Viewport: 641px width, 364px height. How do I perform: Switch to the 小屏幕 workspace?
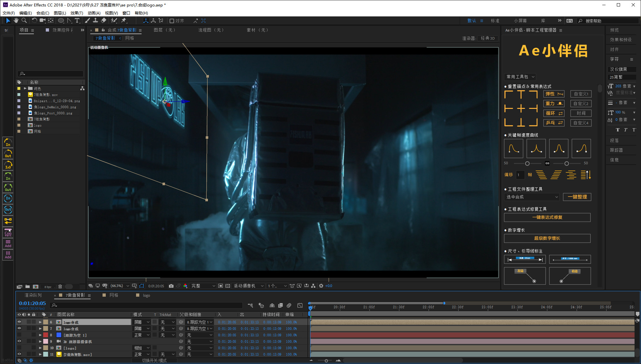[520, 21]
